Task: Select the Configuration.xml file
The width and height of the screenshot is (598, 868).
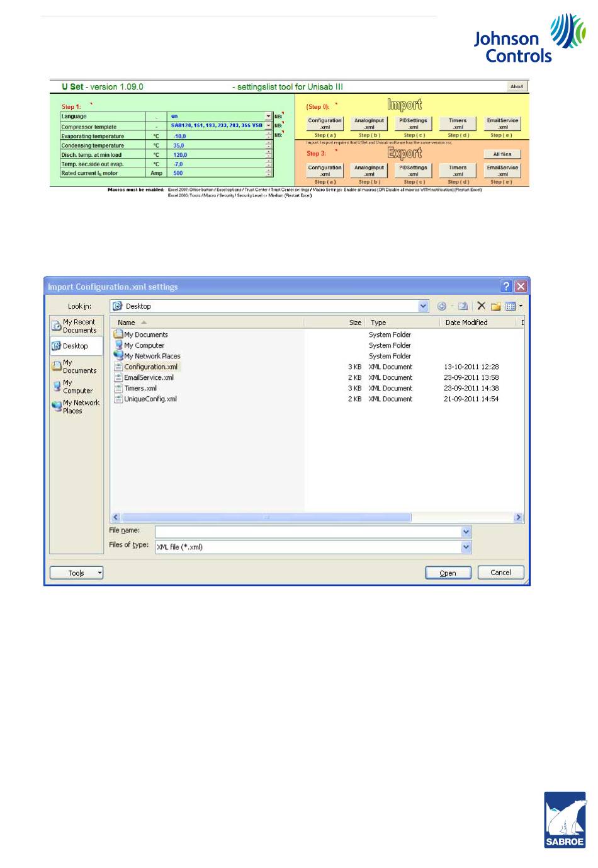Action: pyautogui.click(x=146, y=367)
